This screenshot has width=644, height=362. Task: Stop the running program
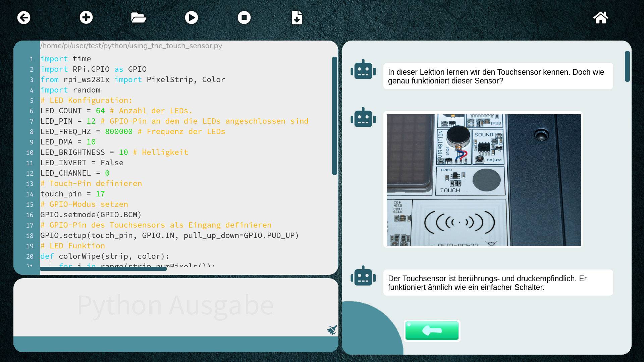tap(244, 17)
